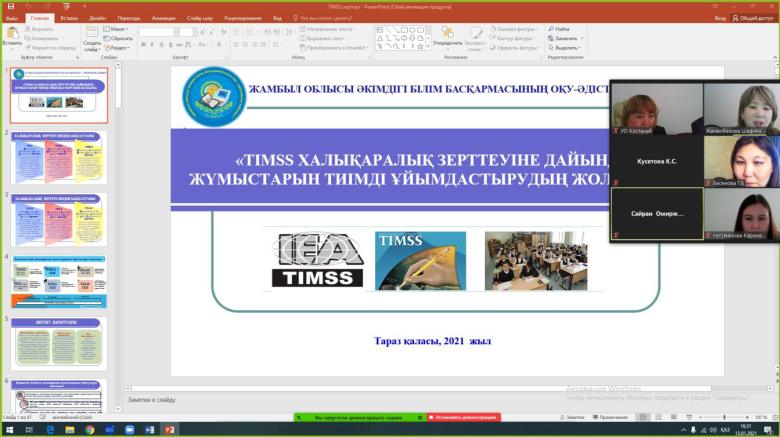Toggle italic К formatting
Viewport: 780px width, 437px height.
152,45
